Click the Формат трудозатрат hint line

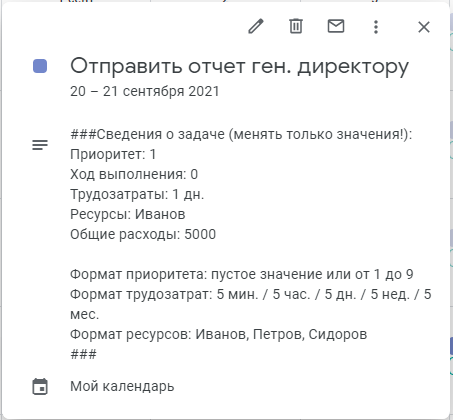tap(251, 304)
